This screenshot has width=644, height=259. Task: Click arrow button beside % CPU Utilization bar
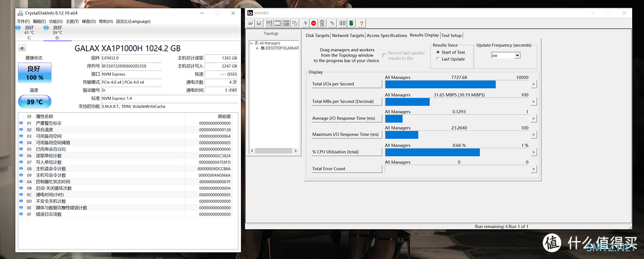(534, 152)
